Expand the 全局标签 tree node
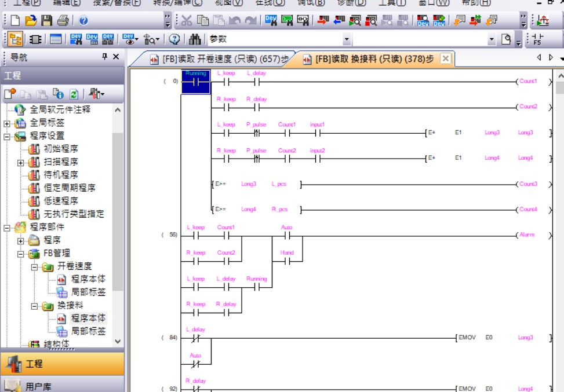564x392 pixels. tap(7, 123)
